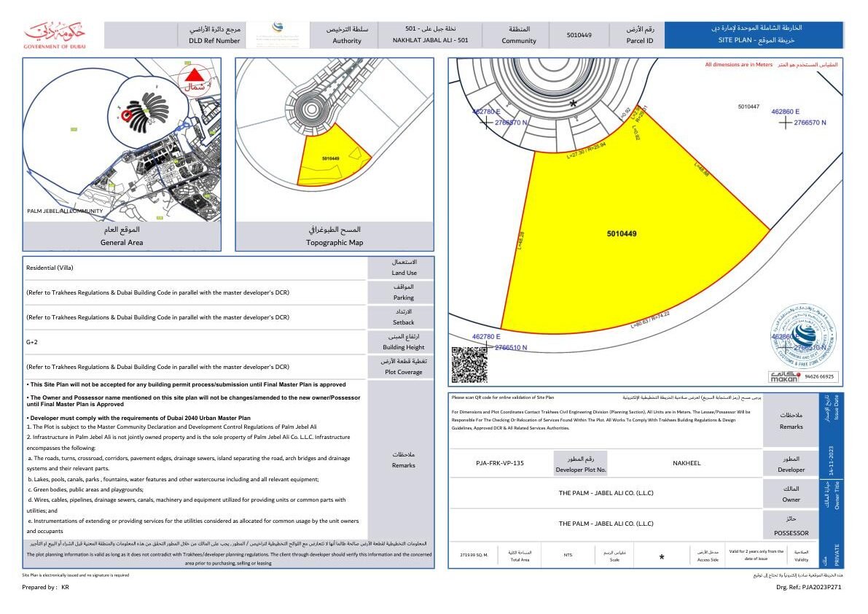Click the red north arrow triangle

(194, 74)
